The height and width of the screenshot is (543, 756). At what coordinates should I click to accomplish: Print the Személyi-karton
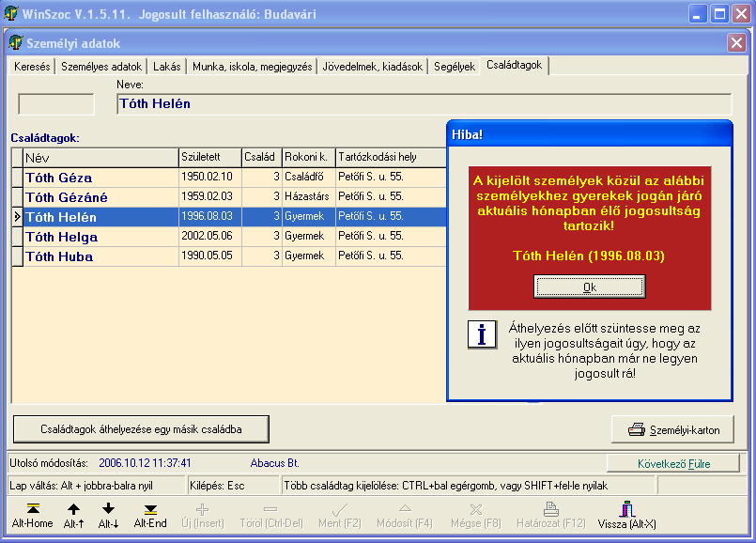[x=673, y=429]
